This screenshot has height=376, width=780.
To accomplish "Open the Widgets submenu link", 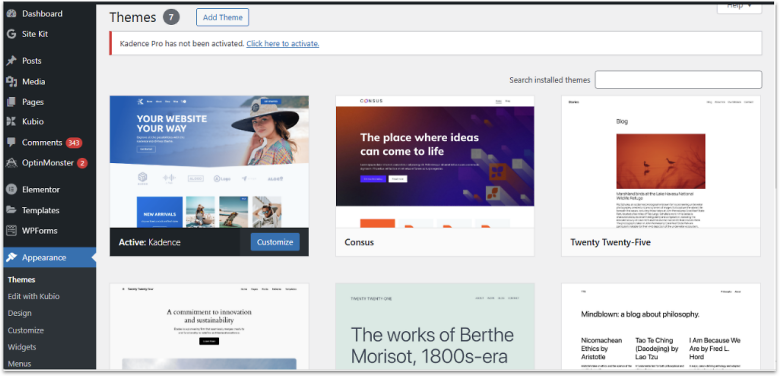I will [22, 347].
